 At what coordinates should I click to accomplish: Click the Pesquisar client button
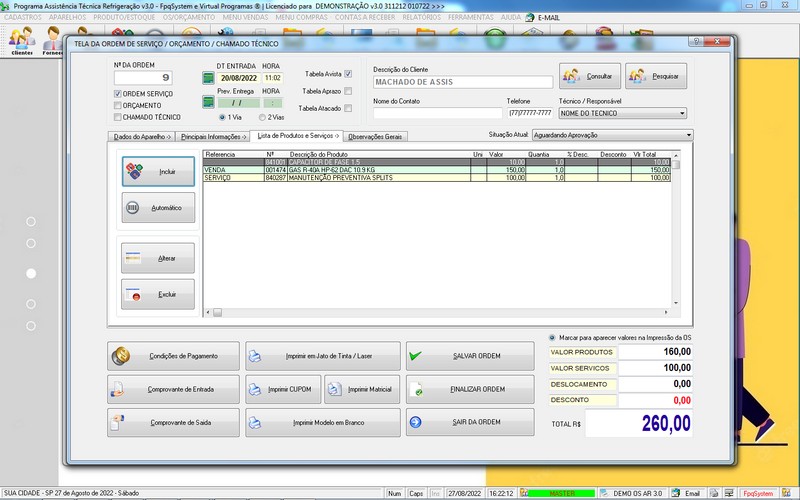click(x=656, y=76)
